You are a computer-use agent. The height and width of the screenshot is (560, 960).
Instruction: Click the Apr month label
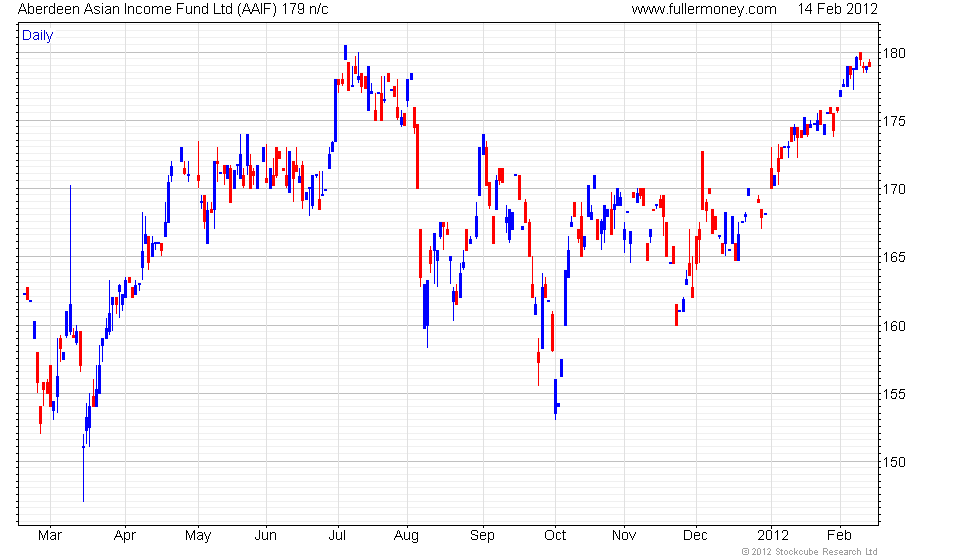125,536
